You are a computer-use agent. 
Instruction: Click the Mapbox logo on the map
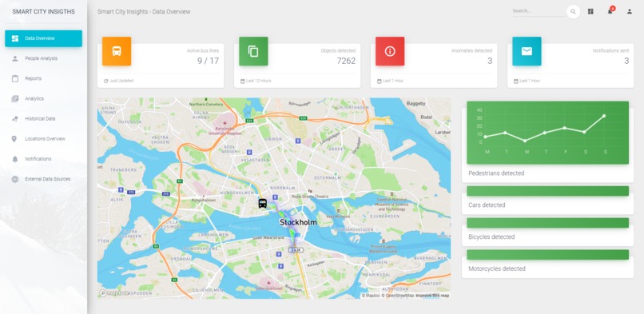pos(114,293)
